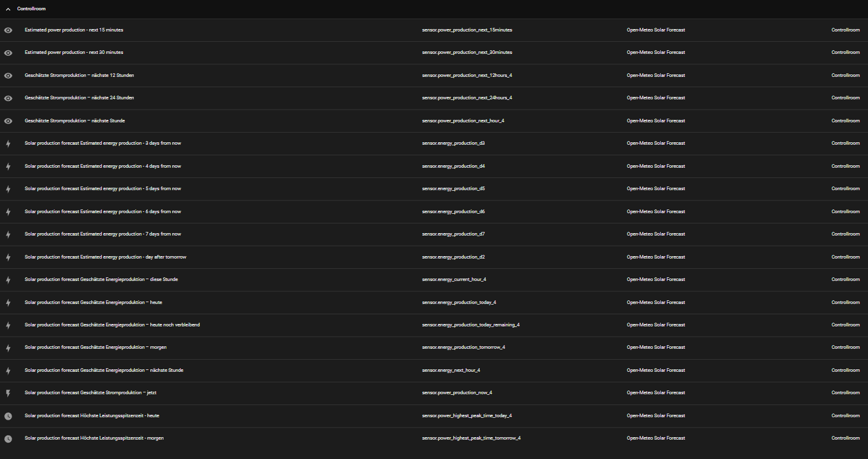Viewport: 868px width, 459px height.
Task: Click flash icon for Stromproduktion – jetzt
Action: 8,393
